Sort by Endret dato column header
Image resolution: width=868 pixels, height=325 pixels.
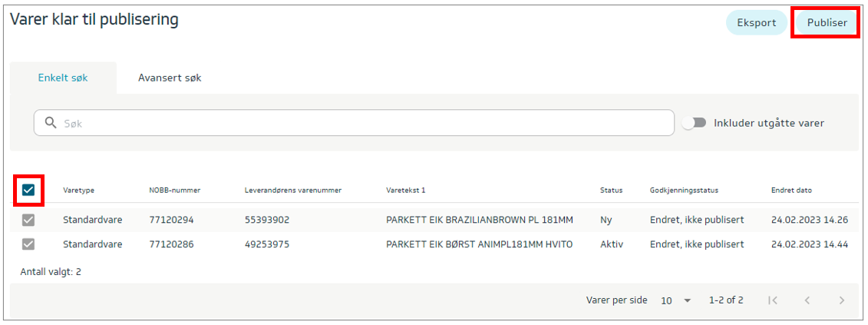(791, 191)
